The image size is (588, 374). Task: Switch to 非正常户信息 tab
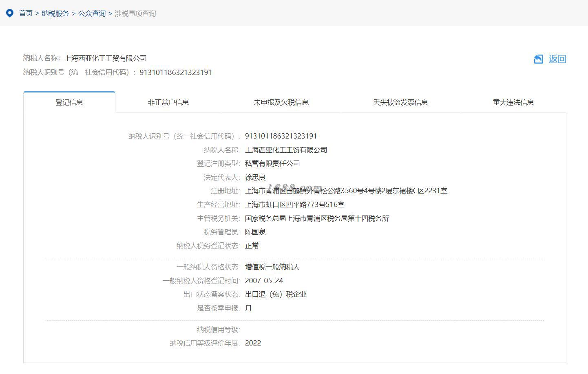click(168, 102)
